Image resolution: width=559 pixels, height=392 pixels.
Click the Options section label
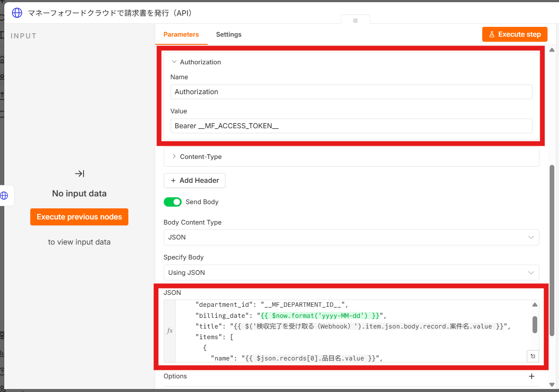[x=175, y=376]
